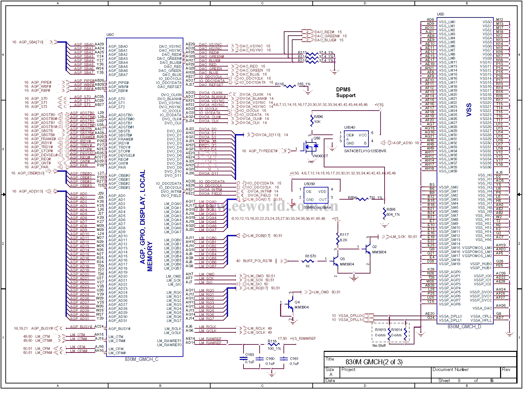Screen dimensions: 532x411
Task: Select the R594 732 1% resistor
Action: [362, 199]
